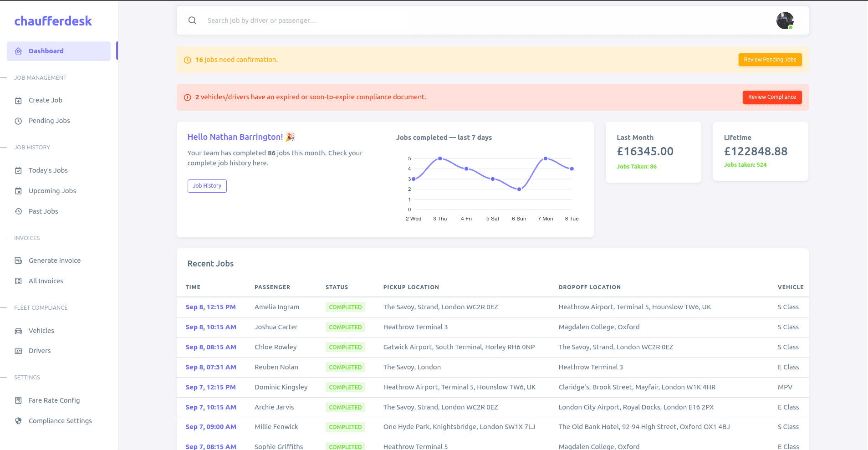Open the Dashboard menu item
The height and width of the screenshot is (450, 868).
[59, 51]
